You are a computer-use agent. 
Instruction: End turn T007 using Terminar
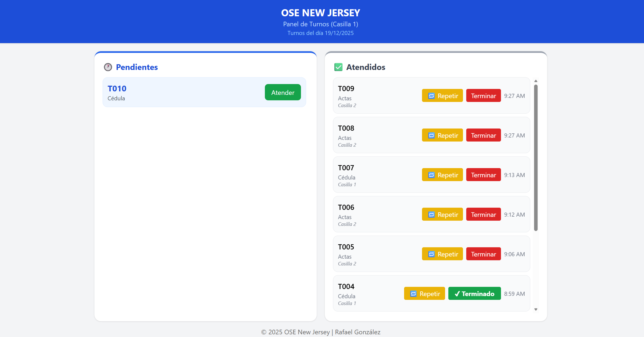tap(483, 175)
